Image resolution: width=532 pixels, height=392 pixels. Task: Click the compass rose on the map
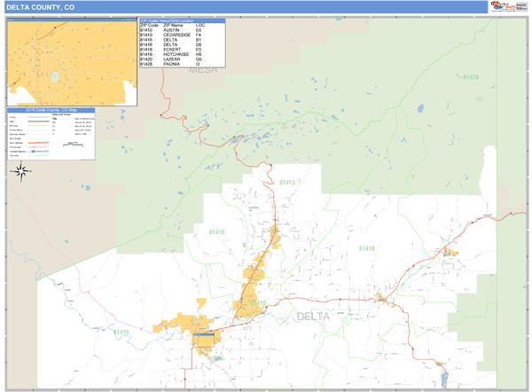[21, 171]
